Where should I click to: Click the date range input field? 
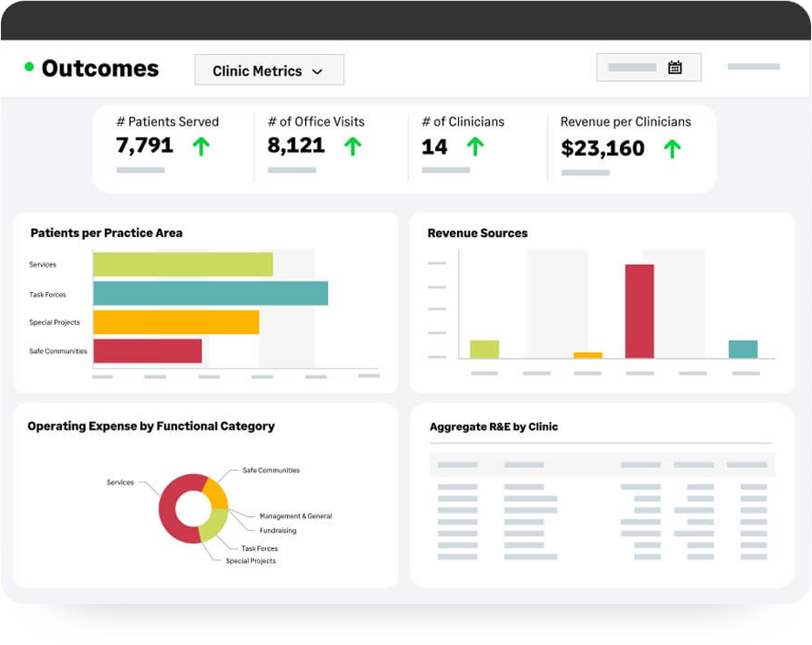pos(649,67)
